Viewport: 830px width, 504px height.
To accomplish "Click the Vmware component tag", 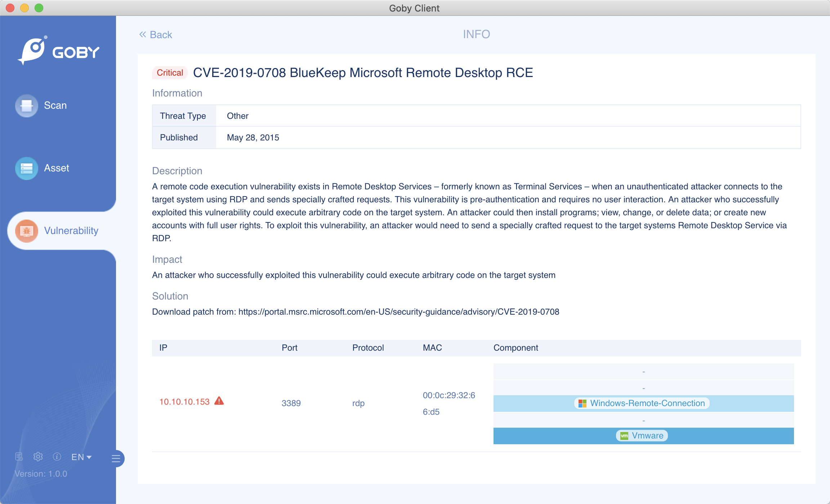I will click(x=642, y=436).
